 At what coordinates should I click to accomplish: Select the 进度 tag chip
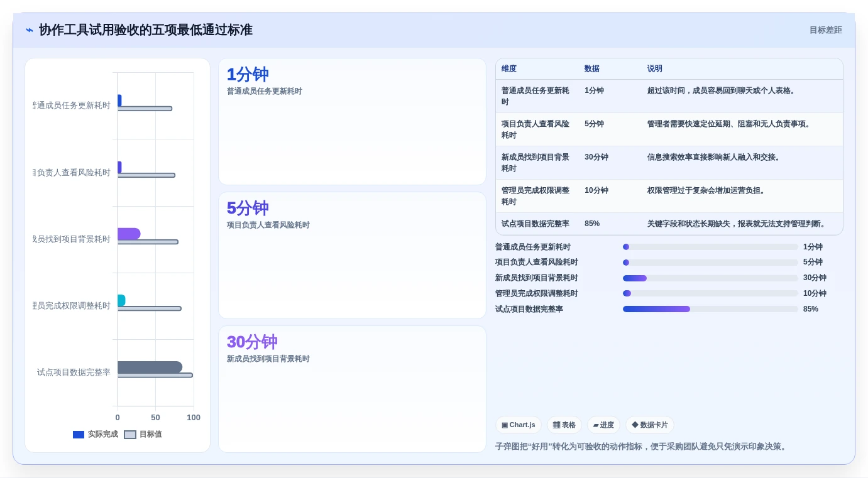603,425
